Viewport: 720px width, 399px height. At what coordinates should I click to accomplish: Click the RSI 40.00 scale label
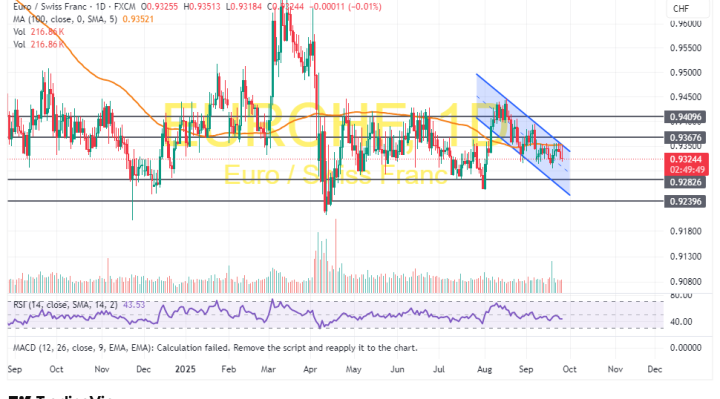[681, 322]
